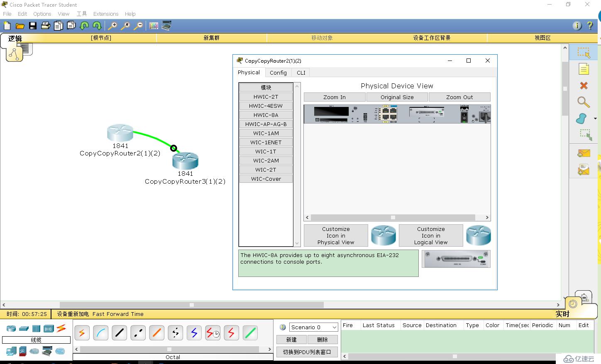Choose the light blue console cable
Screen dimensions: 601x364
[x=100, y=333]
